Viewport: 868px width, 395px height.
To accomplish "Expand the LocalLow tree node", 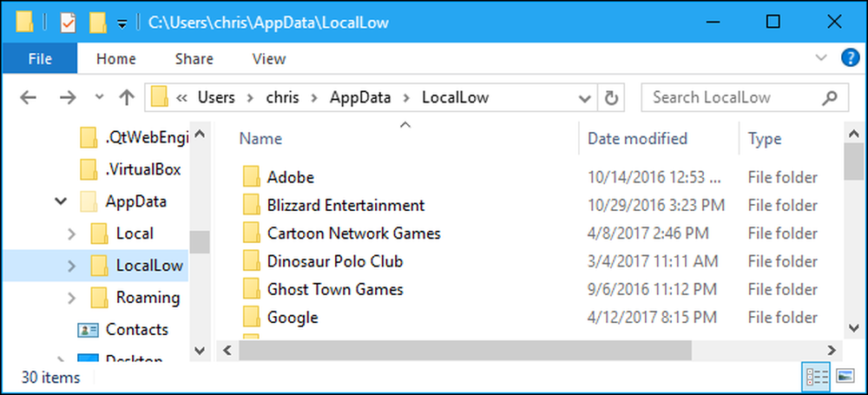I will [71, 266].
